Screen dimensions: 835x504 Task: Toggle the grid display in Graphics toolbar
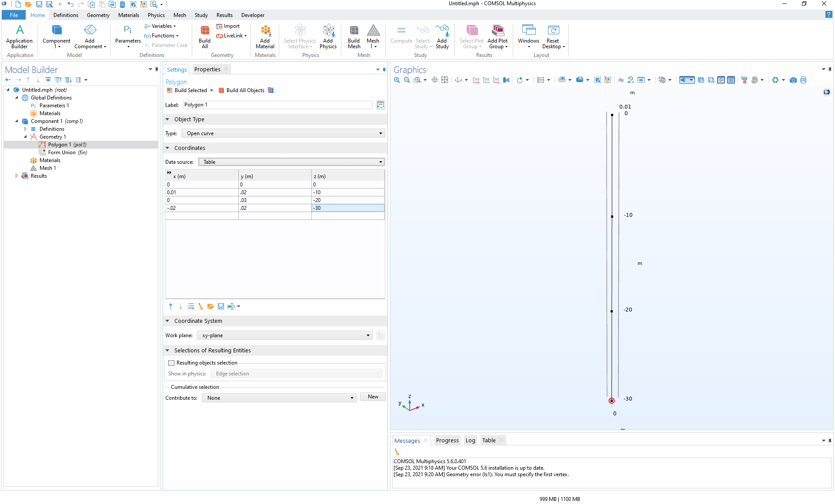coord(731,80)
